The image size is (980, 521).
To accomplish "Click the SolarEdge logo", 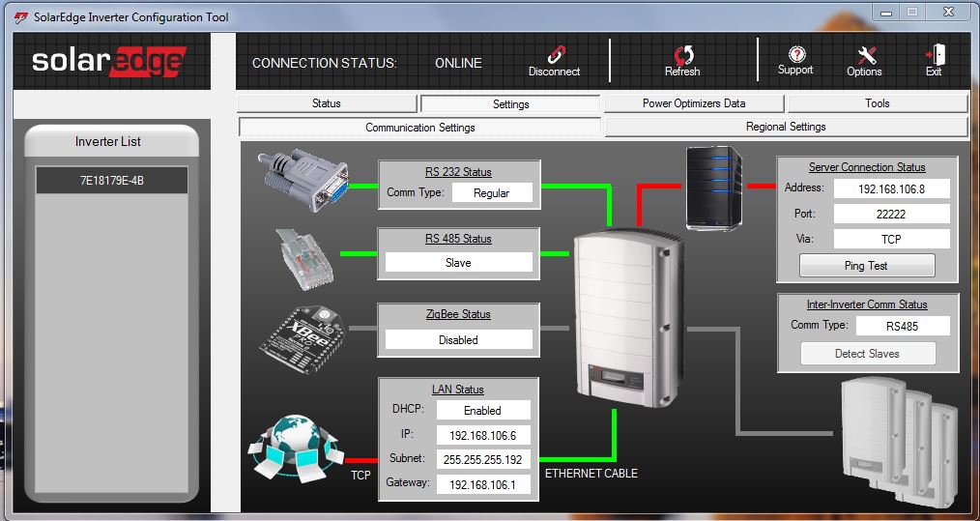I will 109,61.
